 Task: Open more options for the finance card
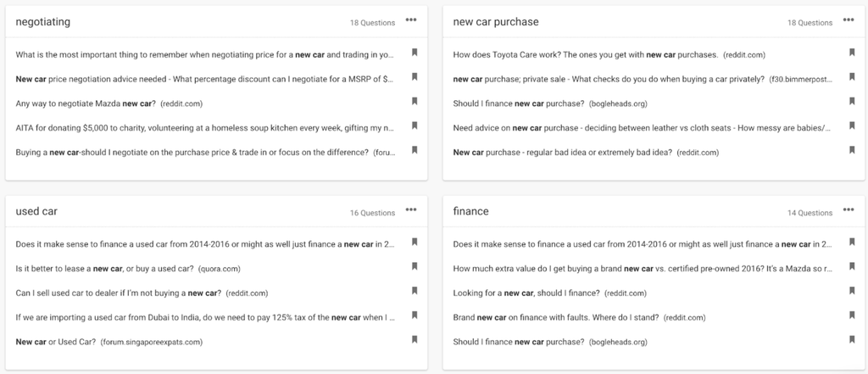click(x=849, y=210)
